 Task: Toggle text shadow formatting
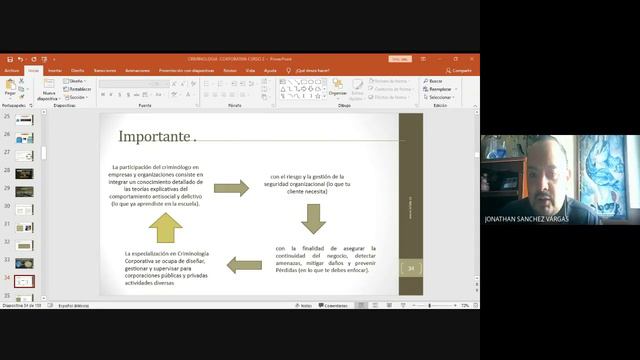point(128,95)
